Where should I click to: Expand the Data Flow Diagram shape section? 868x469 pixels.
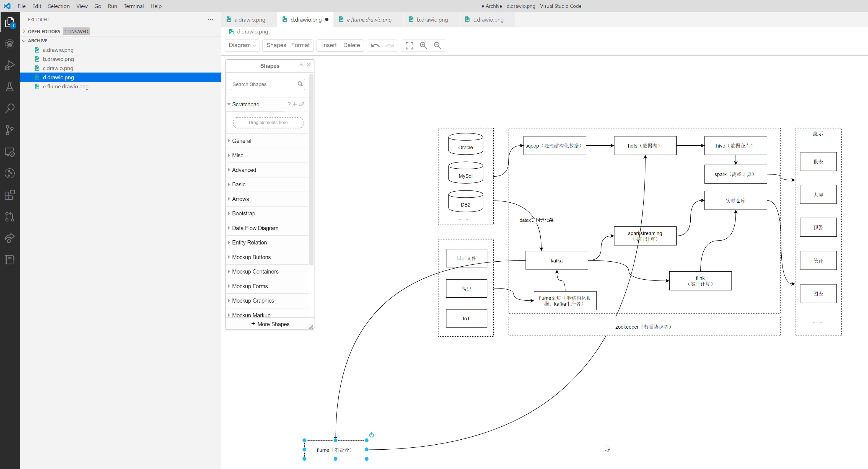tap(255, 228)
